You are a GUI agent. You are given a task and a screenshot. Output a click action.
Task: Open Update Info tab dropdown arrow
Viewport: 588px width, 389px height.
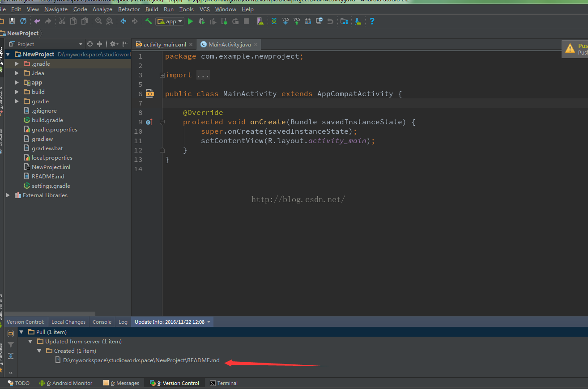click(209, 322)
